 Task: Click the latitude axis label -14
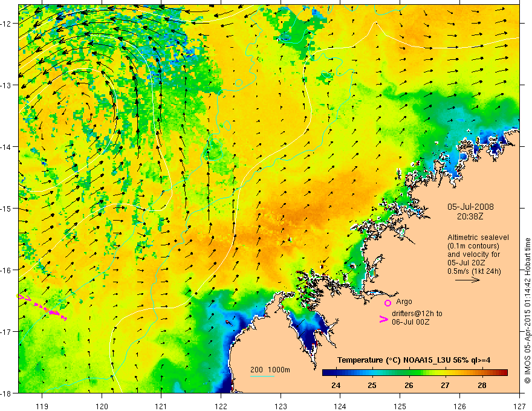(x=7, y=147)
